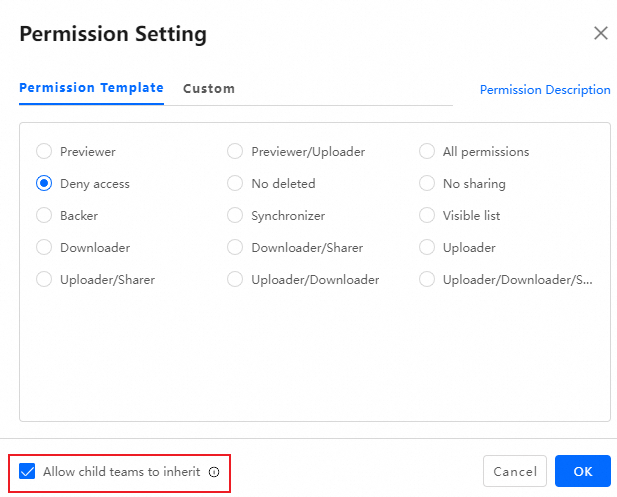Switch to the Custom tab
This screenshot has height=497, width=617.
click(x=209, y=89)
